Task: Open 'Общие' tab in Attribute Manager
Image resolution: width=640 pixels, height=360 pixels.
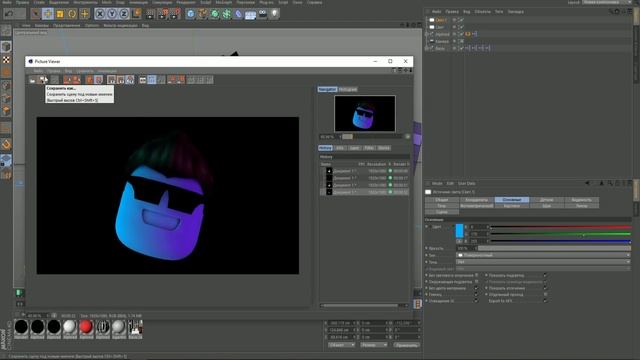Action: coord(442,200)
